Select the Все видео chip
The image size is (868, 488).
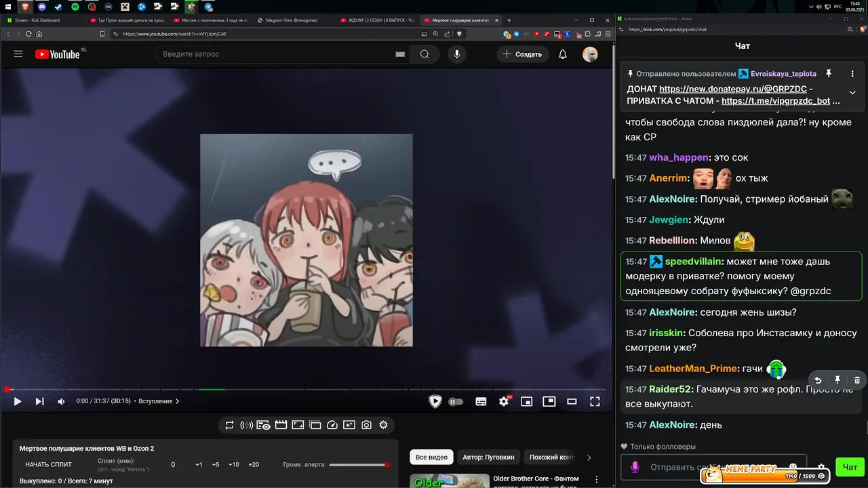pos(431,457)
